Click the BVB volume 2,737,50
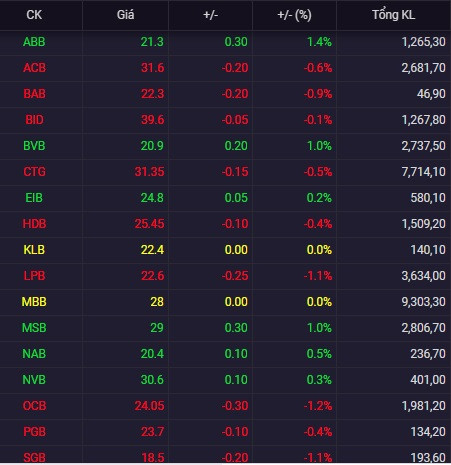Image resolution: width=451 pixels, height=465 pixels. point(423,146)
